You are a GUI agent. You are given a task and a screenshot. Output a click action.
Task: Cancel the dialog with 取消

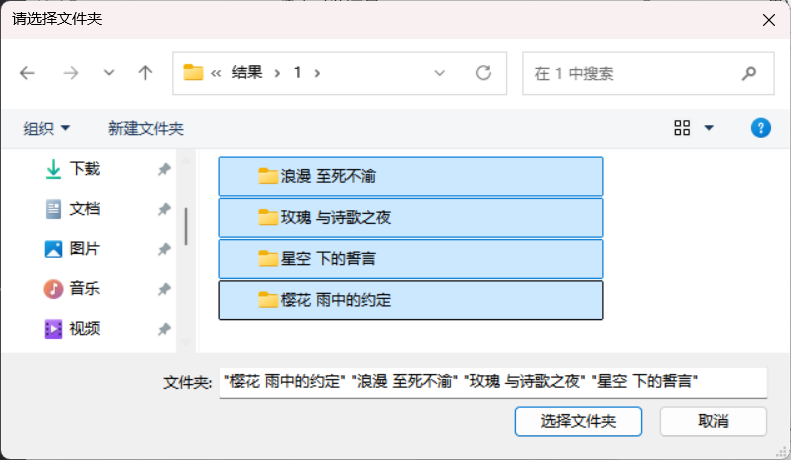(713, 421)
